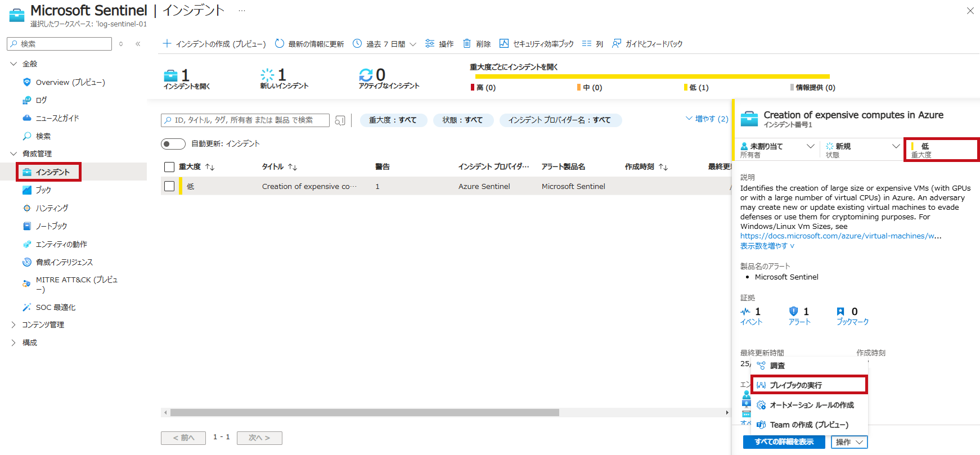The image size is (980, 455).
Task: Select オートメーション ルールの作成 menu item
Action: [810, 405]
